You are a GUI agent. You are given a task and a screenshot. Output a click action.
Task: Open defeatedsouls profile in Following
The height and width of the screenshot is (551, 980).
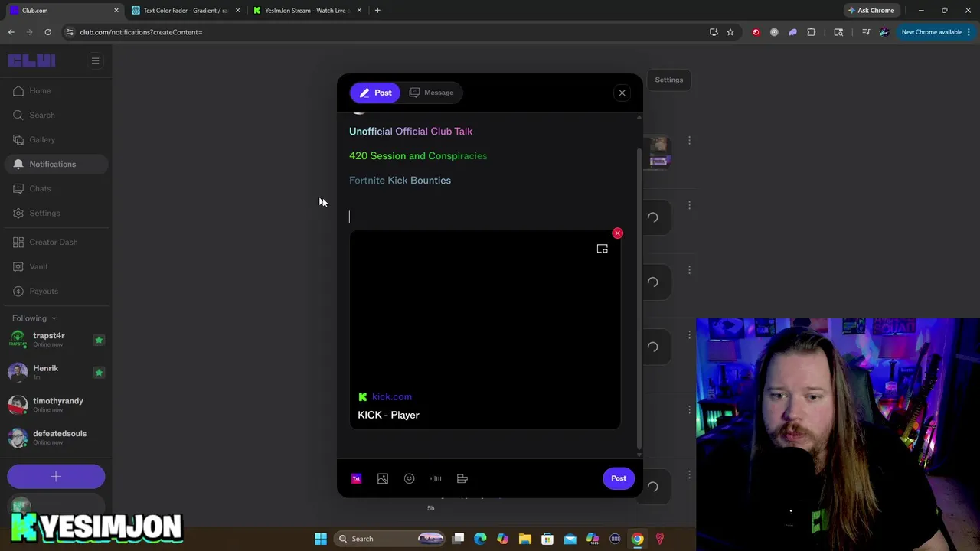[59, 437]
